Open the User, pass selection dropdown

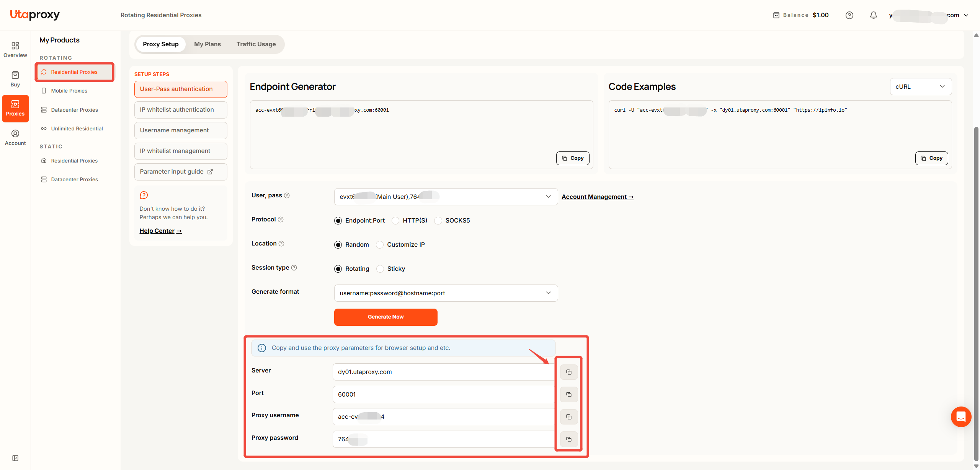pyautogui.click(x=446, y=197)
